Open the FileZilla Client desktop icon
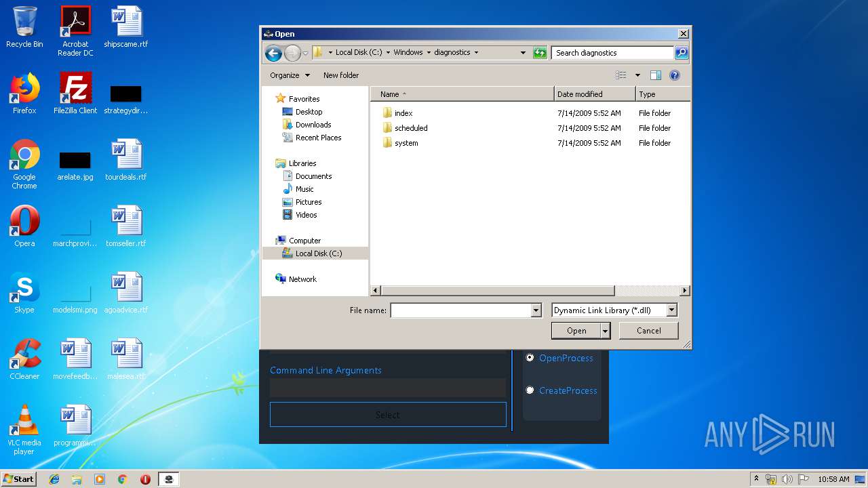The height and width of the screenshot is (488, 868). [75, 94]
